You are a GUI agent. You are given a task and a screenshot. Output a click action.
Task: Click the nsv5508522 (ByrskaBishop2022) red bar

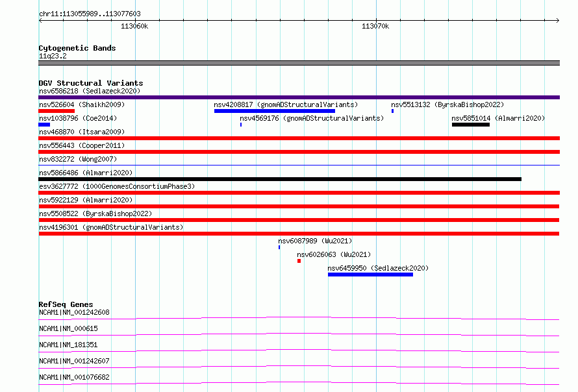(299, 220)
